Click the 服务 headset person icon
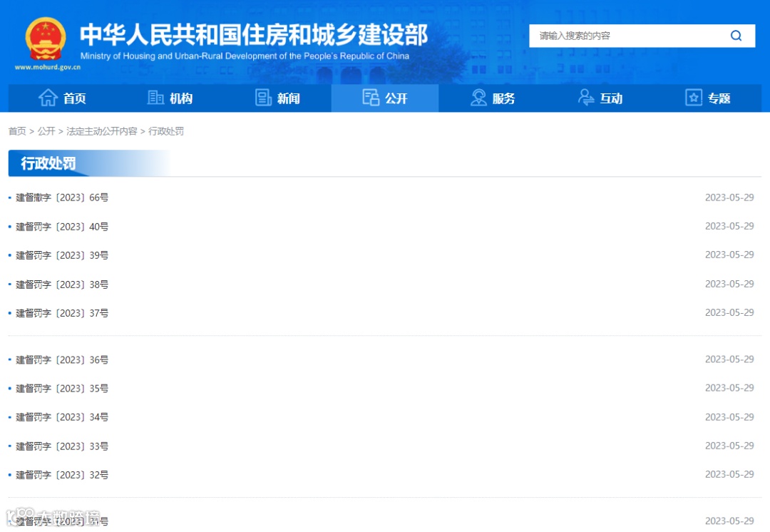770x532 pixels. 478,97
